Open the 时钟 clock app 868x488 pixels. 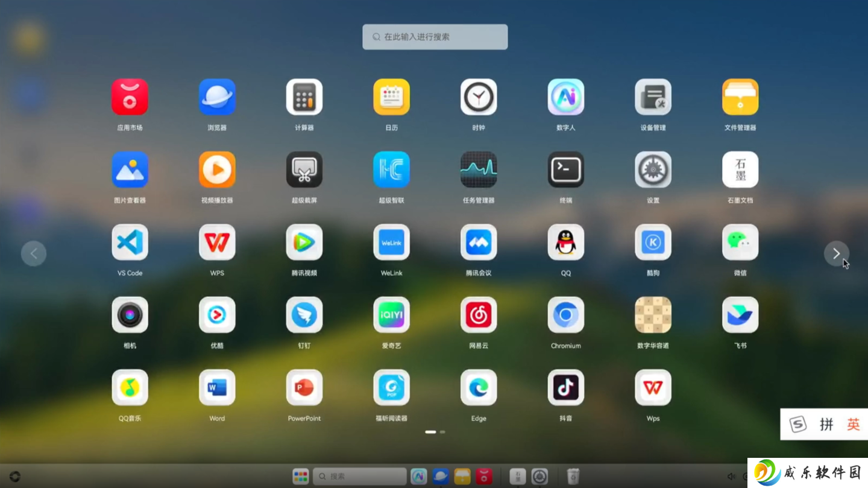(x=479, y=97)
